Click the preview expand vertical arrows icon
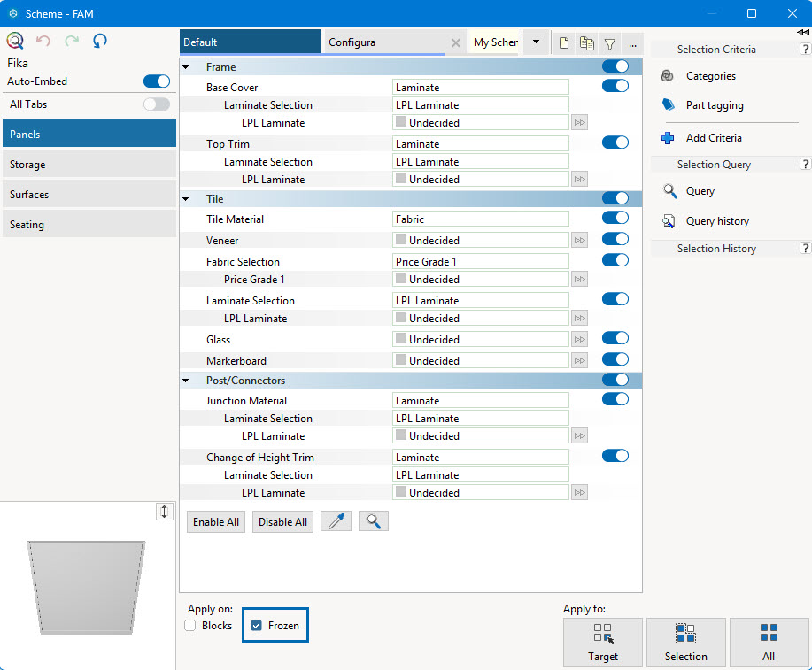 tap(164, 512)
